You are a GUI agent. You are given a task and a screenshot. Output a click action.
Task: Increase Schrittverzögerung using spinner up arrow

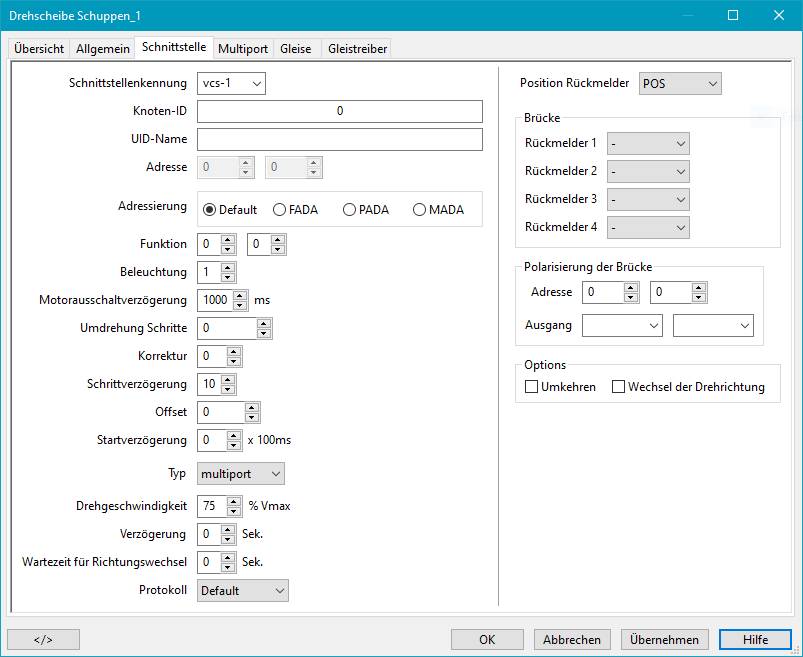click(x=228, y=379)
